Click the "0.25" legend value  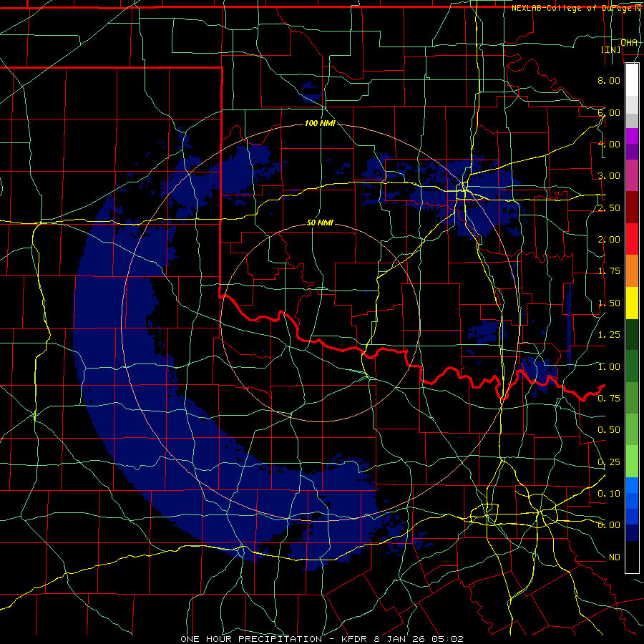(x=609, y=462)
